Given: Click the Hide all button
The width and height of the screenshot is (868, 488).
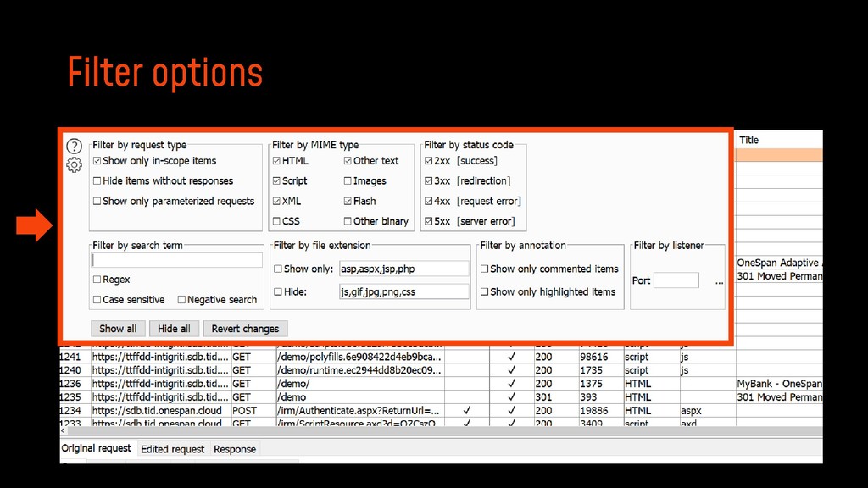Looking at the screenshot, I should [174, 329].
